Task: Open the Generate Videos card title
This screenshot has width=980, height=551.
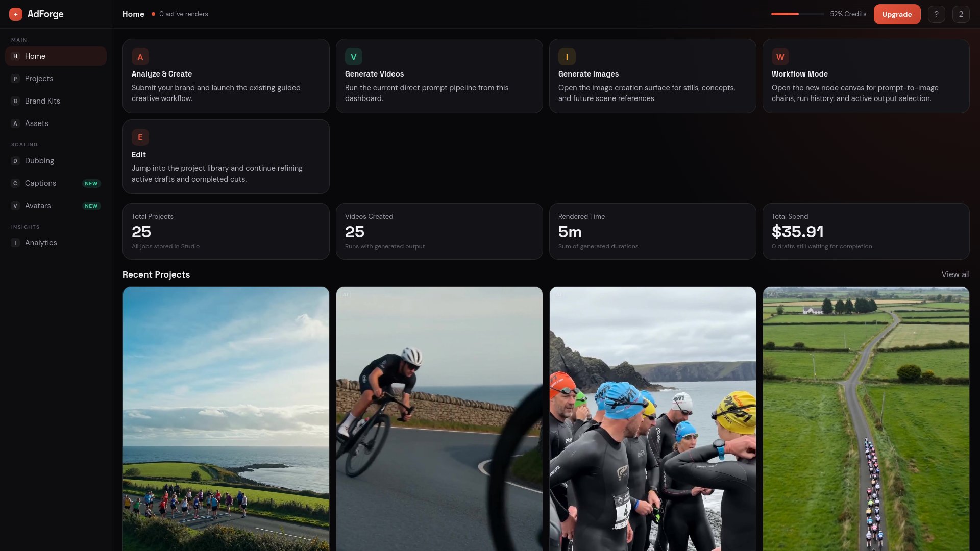Action: click(374, 74)
